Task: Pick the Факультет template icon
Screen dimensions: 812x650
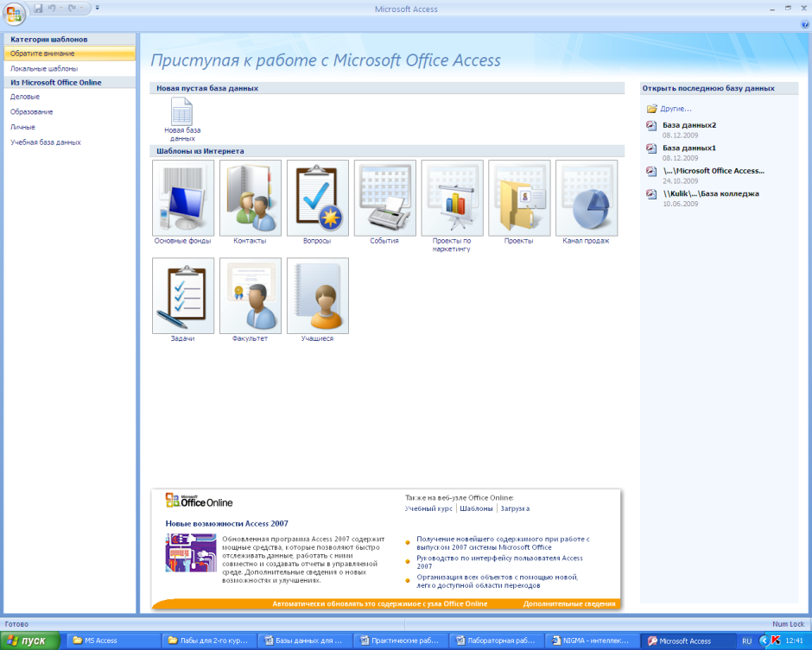Action: pos(251,295)
